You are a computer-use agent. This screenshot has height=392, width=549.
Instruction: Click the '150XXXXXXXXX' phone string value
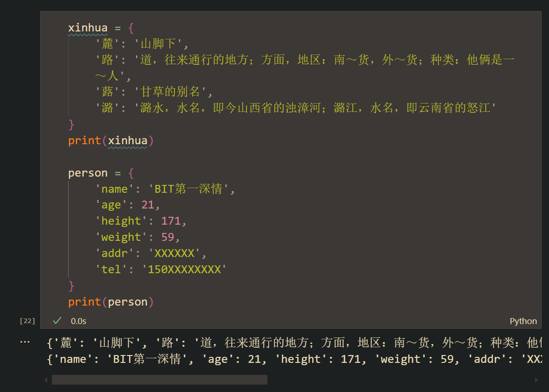[184, 269]
